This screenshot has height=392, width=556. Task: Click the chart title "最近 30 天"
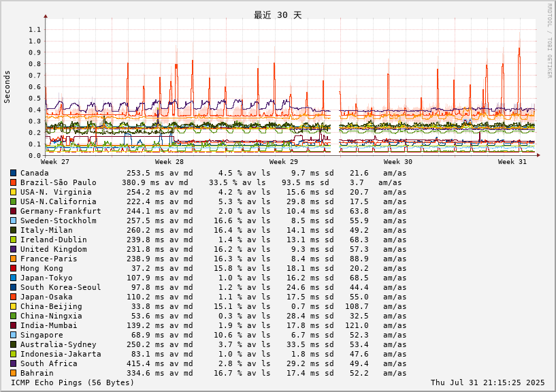tap(278, 15)
